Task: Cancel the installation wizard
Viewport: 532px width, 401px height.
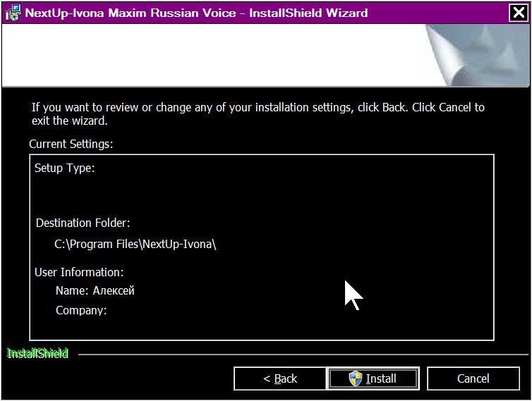Action: point(473,378)
